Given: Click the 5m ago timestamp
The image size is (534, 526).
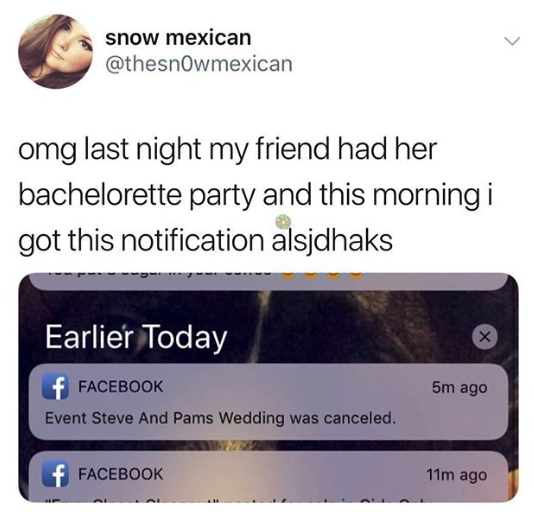Looking at the screenshot, I should 459,387.
